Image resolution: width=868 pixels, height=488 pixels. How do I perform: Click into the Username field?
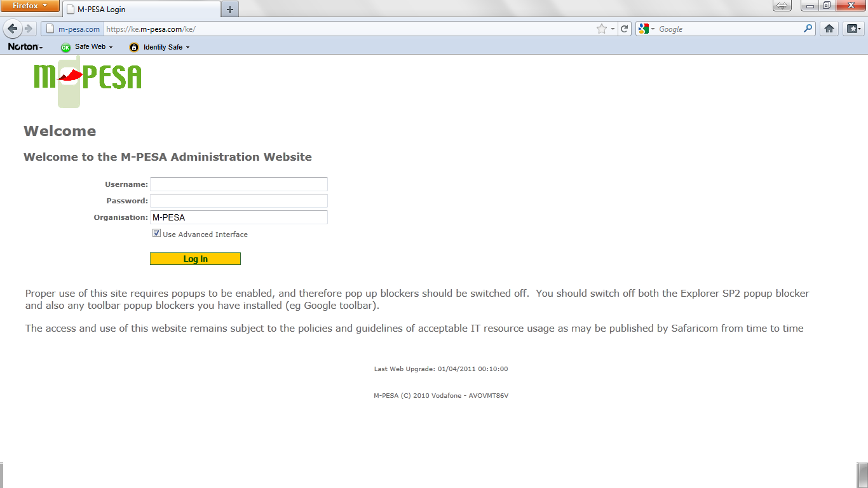point(239,184)
